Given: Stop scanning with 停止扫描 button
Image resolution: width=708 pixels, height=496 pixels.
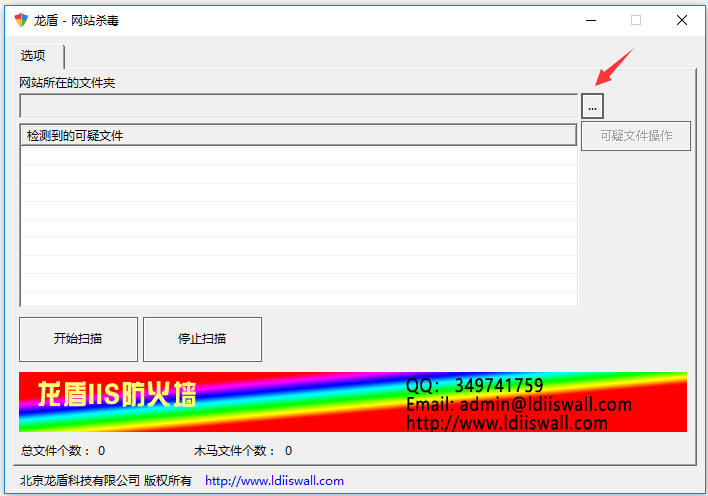Looking at the screenshot, I should (x=202, y=339).
